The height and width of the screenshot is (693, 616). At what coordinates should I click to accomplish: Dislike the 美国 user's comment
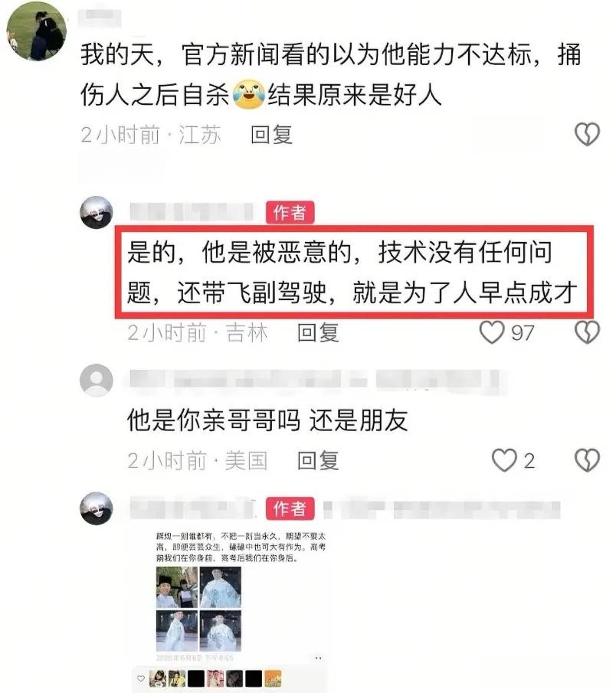pyautogui.click(x=587, y=460)
